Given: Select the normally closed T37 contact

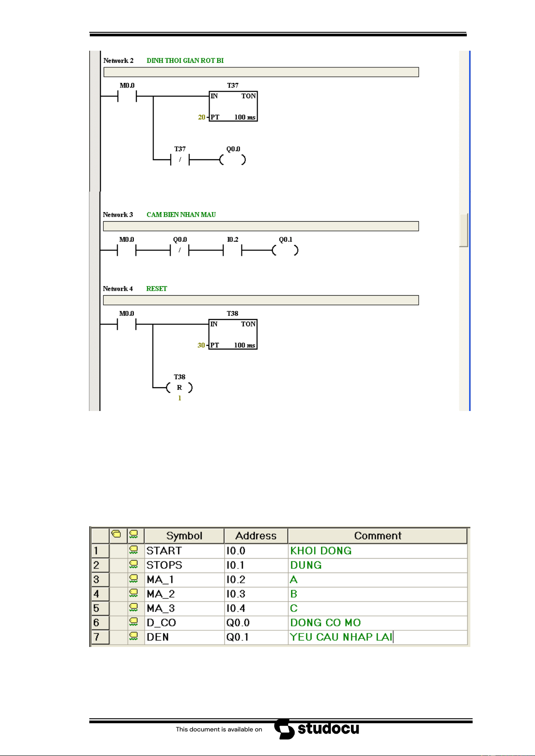Looking at the screenshot, I should pos(180,160).
